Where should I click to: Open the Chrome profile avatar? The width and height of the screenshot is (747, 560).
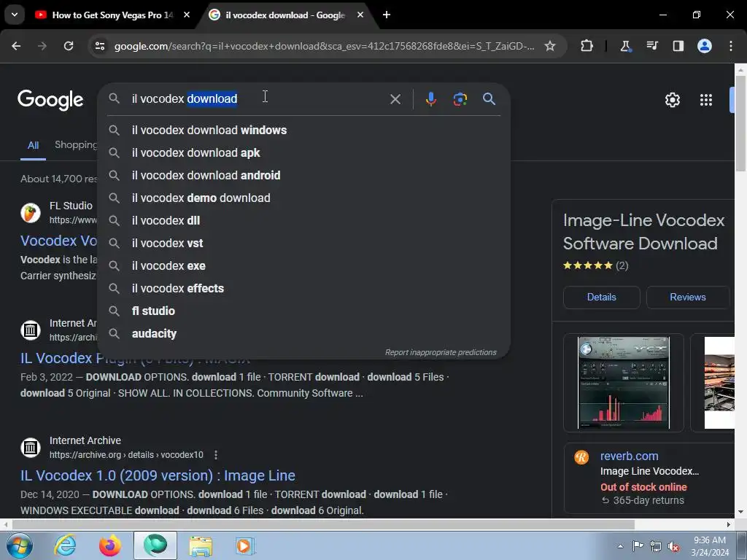click(x=705, y=46)
